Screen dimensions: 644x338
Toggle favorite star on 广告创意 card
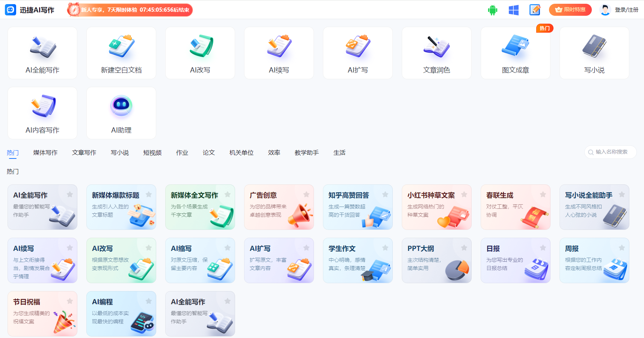pos(306,195)
